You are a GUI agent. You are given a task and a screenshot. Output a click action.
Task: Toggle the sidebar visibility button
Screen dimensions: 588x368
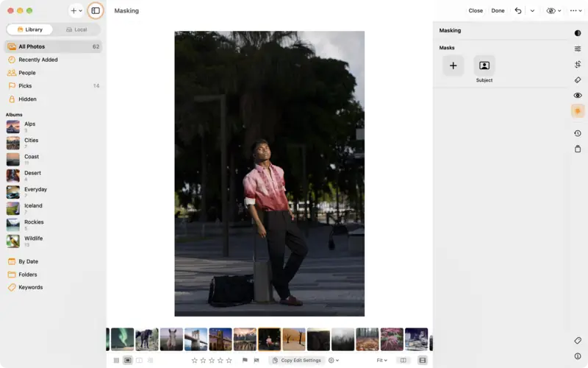click(96, 10)
